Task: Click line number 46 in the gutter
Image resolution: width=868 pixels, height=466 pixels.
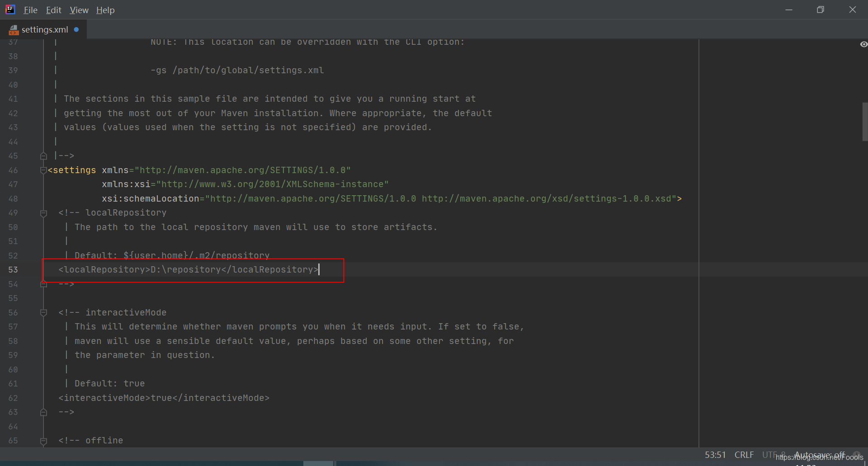Action: pos(13,170)
